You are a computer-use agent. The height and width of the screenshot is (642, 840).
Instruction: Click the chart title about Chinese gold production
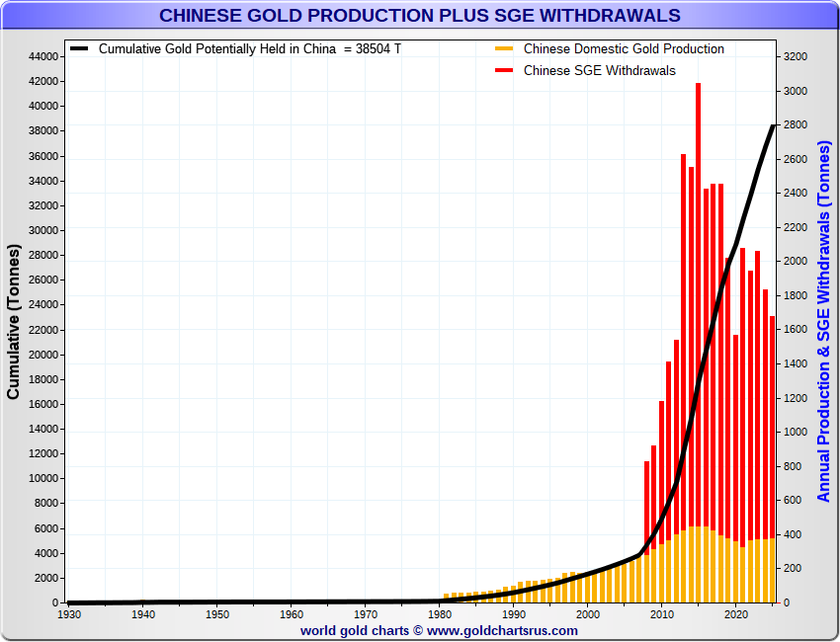click(x=420, y=16)
